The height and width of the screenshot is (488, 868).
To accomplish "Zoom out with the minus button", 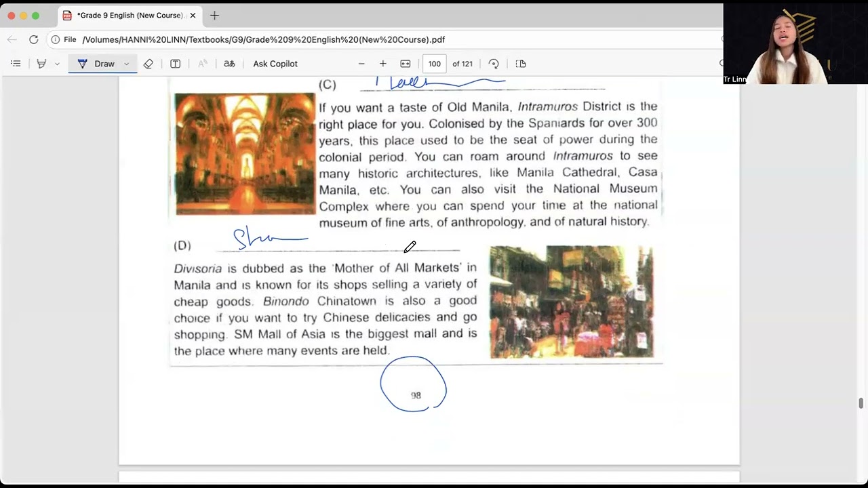I will click(x=361, y=64).
